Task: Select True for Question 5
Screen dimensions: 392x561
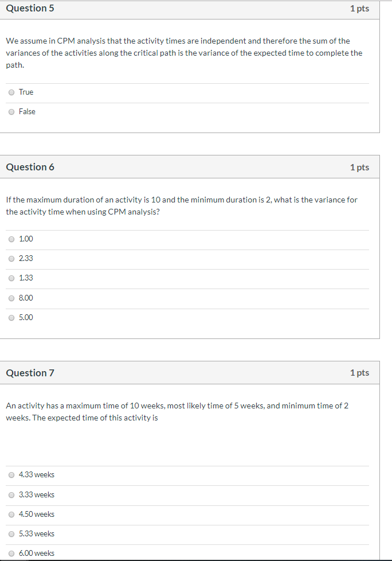Action: point(11,92)
